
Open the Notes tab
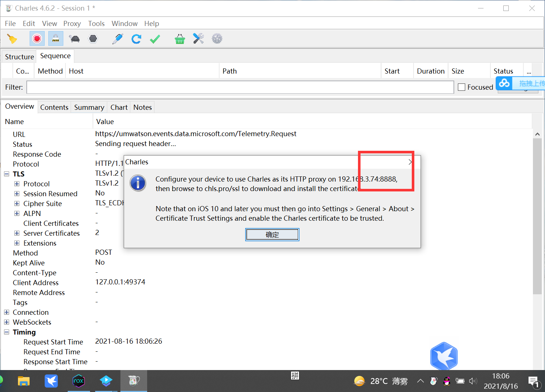(x=142, y=107)
